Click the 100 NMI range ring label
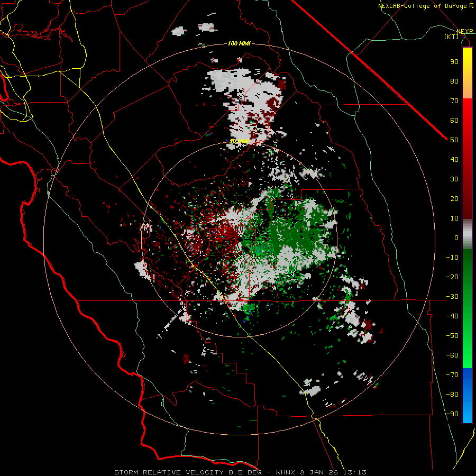 (239, 43)
